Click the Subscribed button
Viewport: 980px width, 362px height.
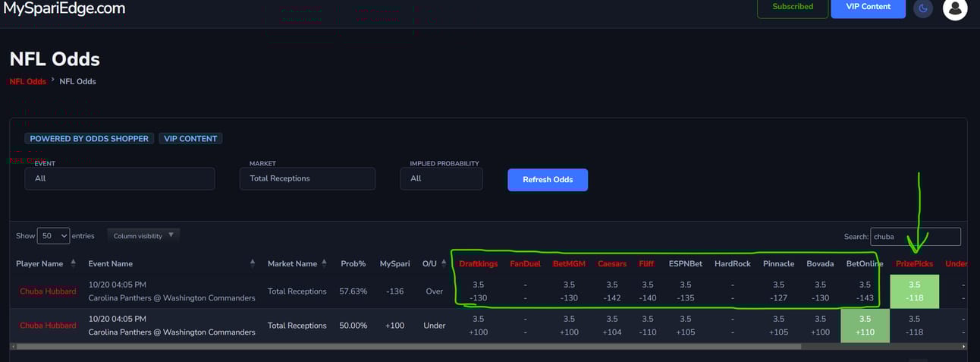point(793,7)
